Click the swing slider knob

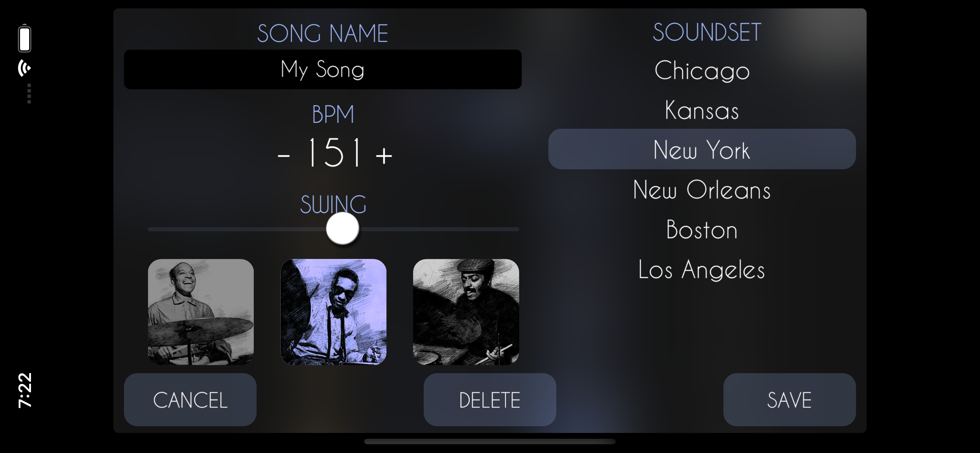[x=342, y=228]
